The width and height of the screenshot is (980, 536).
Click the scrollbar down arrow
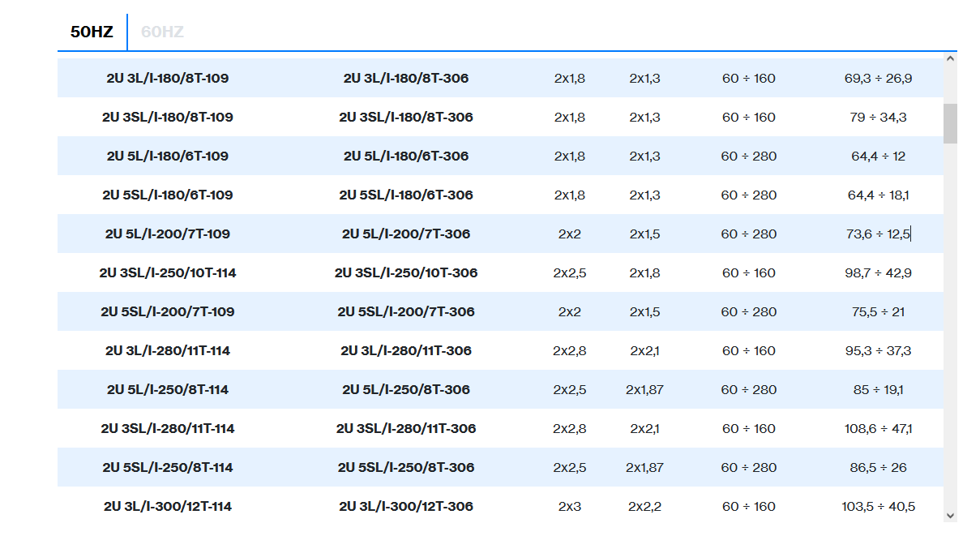pyautogui.click(x=950, y=515)
